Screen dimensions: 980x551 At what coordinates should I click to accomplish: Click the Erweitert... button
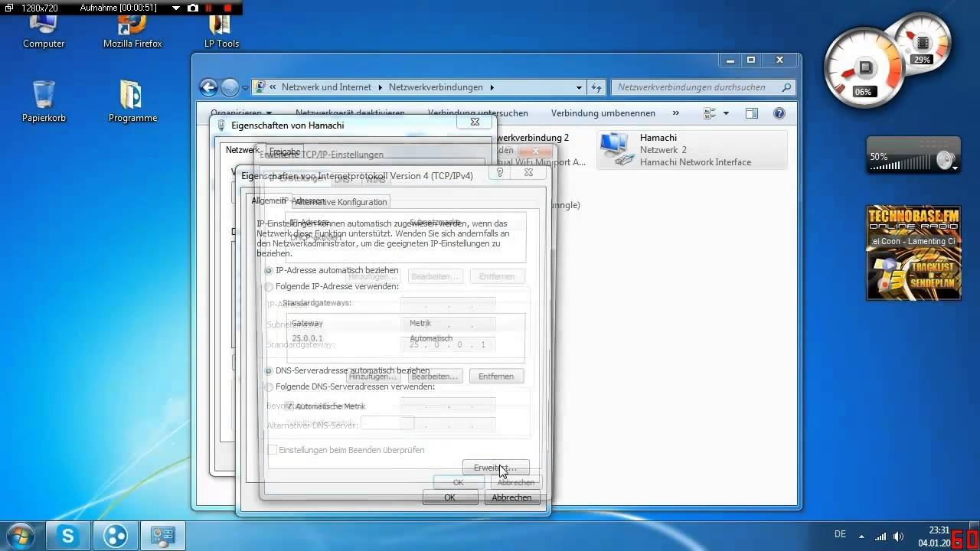pos(495,468)
